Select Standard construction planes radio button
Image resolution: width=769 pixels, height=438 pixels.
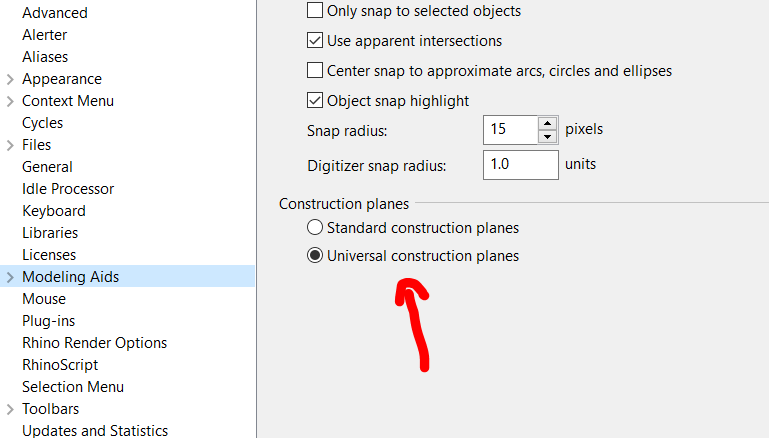point(314,228)
